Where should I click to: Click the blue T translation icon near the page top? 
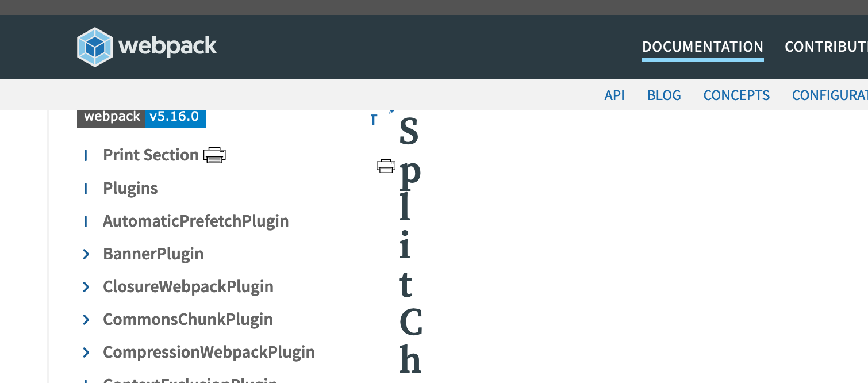click(x=373, y=120)
